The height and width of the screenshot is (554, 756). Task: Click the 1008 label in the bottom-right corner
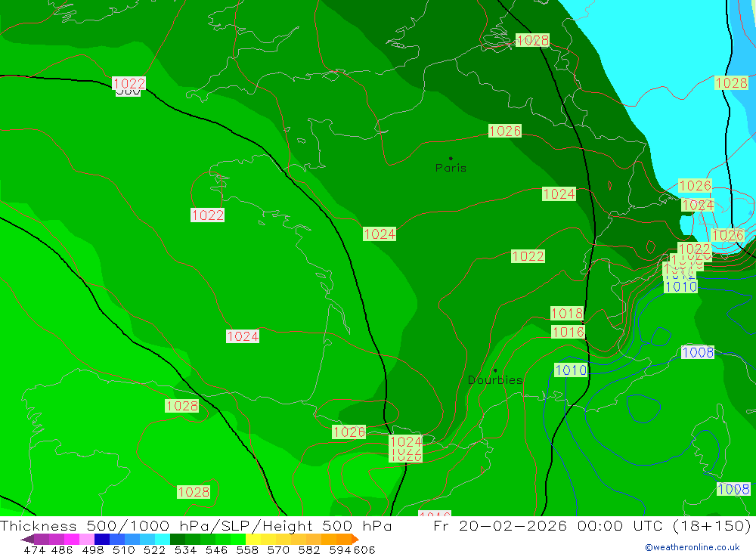click(x=733, y=489)
